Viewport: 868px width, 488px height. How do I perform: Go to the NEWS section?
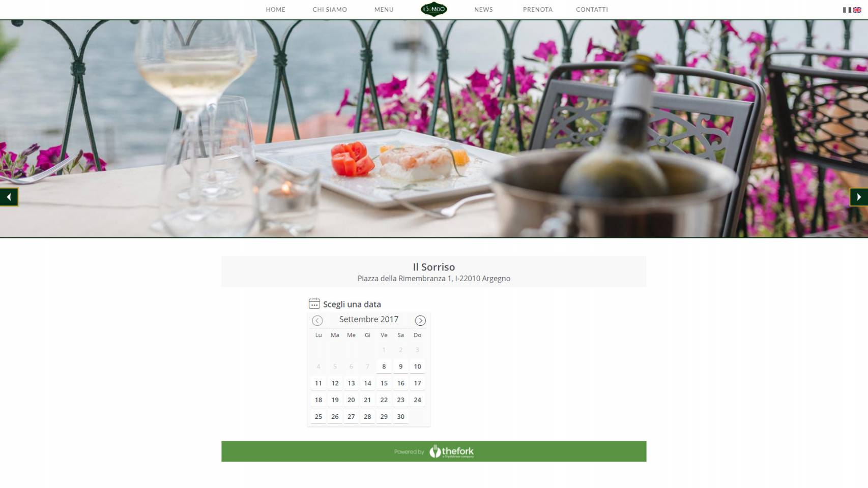483,10
